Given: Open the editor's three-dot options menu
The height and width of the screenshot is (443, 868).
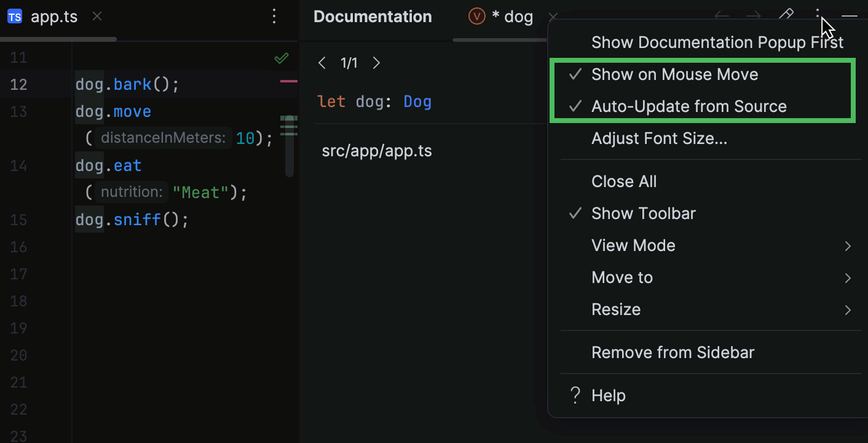Looking at the screenshot, I should (x=274, y=17).
